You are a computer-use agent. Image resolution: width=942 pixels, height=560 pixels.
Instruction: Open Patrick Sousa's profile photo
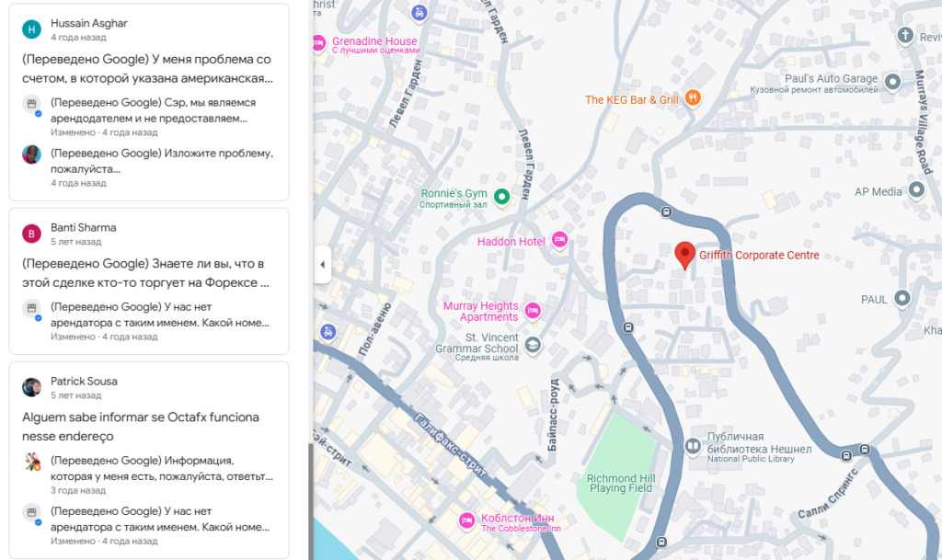32,387
